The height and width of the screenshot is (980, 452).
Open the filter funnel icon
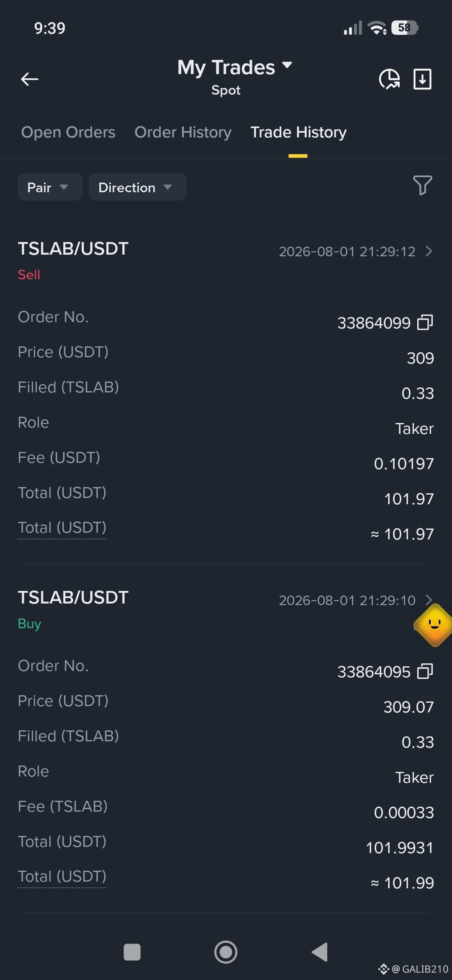pyautogui.click(x=422, y=185)
